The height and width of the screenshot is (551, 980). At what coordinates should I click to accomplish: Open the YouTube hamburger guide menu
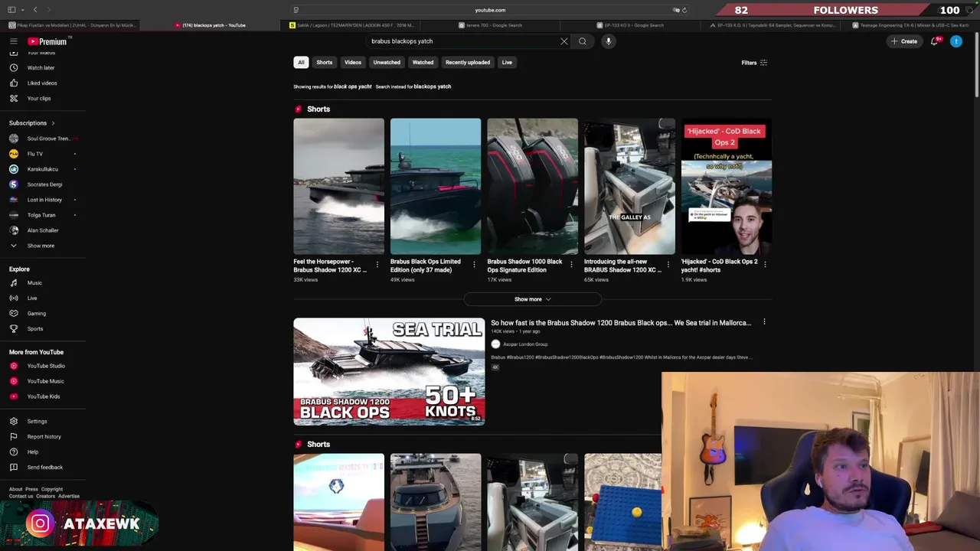[x=13, y=41]
